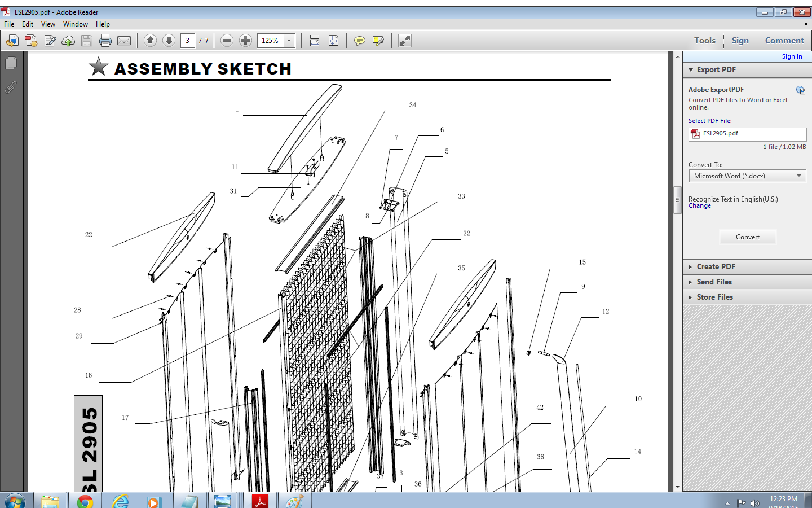Open Internet Explorer from taskbar

pos(120,501)
